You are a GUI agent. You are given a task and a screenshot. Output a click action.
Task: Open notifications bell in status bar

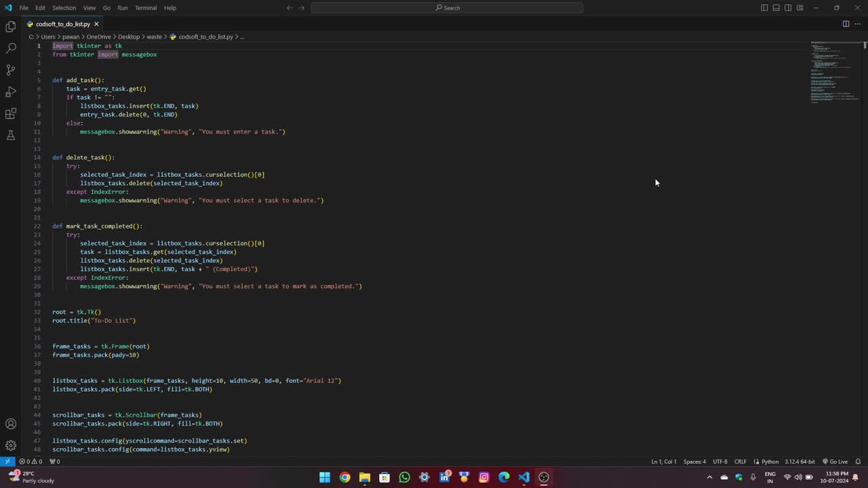tap(859, 462)
